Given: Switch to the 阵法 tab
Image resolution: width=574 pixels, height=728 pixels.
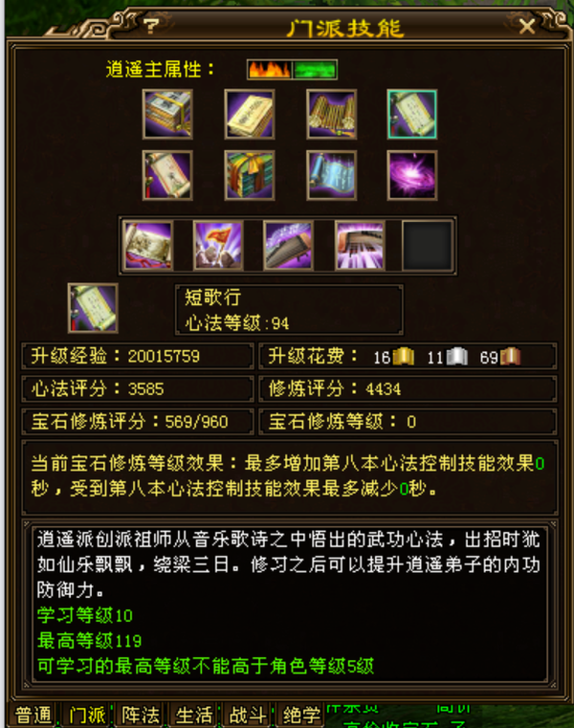Looking at the screenshot, I should (141, 715).
